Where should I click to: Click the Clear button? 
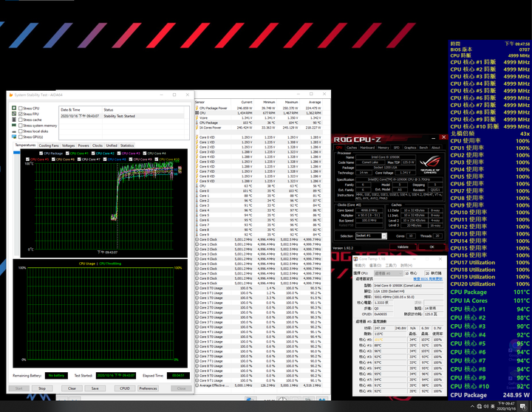(x=72, y=388)
